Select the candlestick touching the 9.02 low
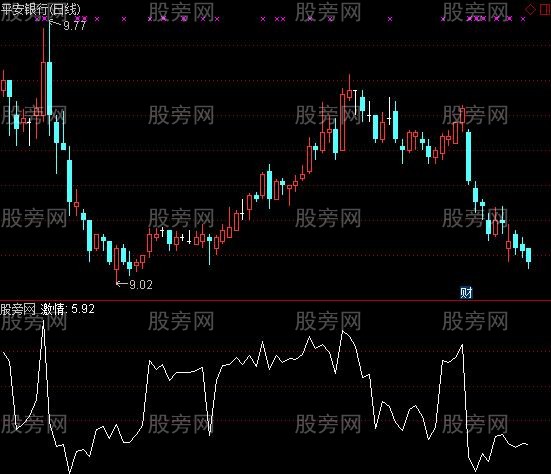 pos(117,264)
